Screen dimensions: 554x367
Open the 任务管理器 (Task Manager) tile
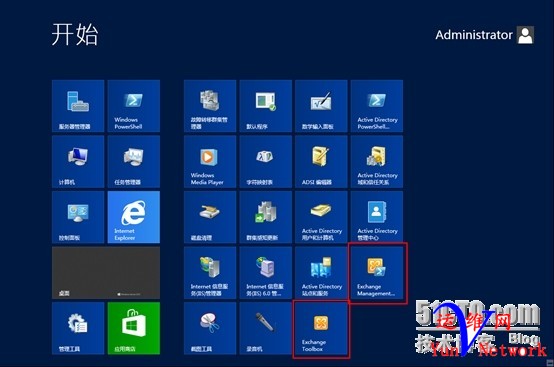pyautogui.click(x=134, y=162)
